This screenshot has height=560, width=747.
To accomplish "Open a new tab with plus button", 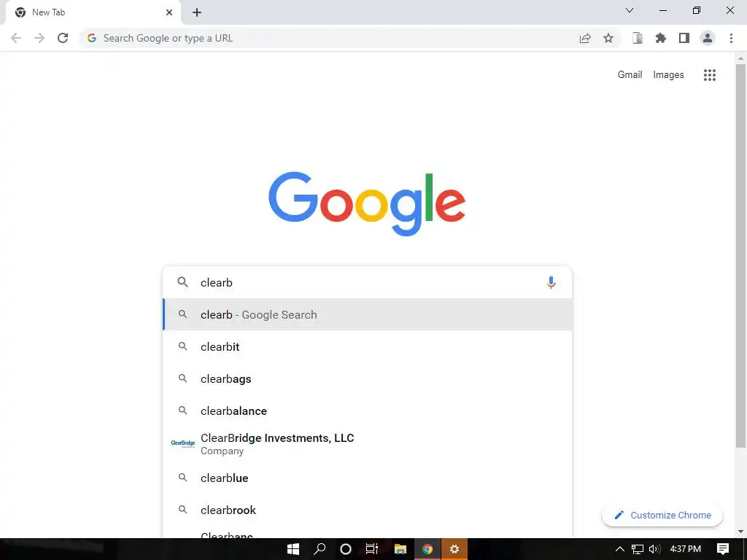I will click(197, 12).
